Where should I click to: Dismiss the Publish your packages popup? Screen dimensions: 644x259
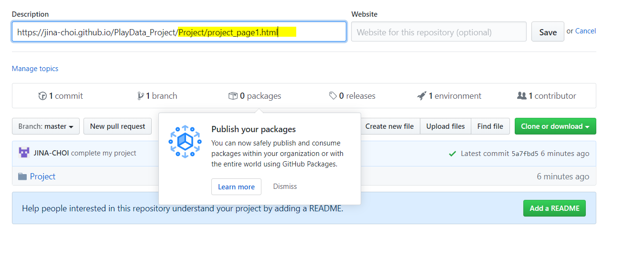(285, 186)
